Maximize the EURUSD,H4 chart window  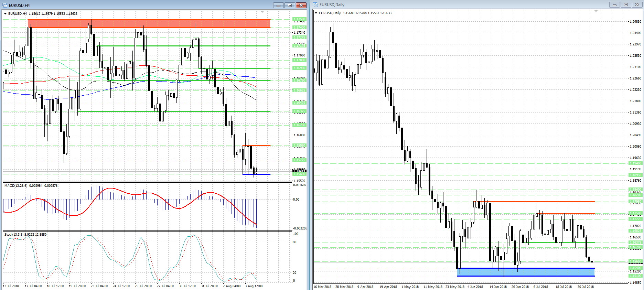click(290, 5)
